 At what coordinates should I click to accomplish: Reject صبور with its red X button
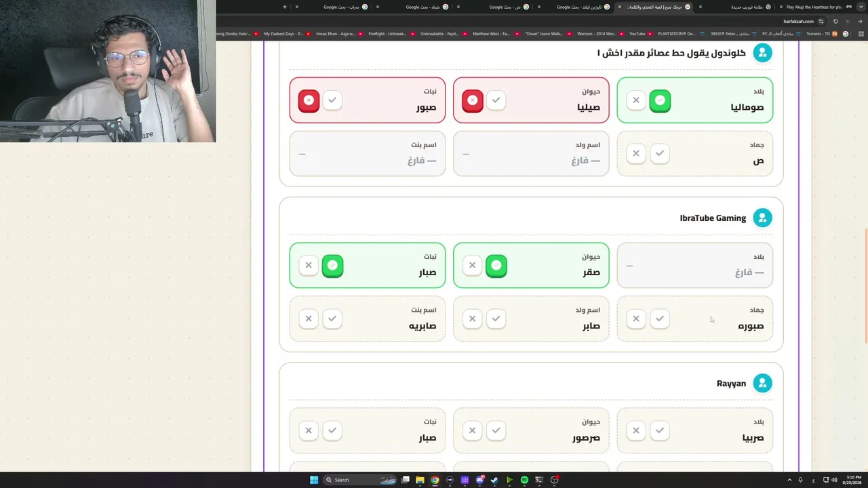coord(309,100)
